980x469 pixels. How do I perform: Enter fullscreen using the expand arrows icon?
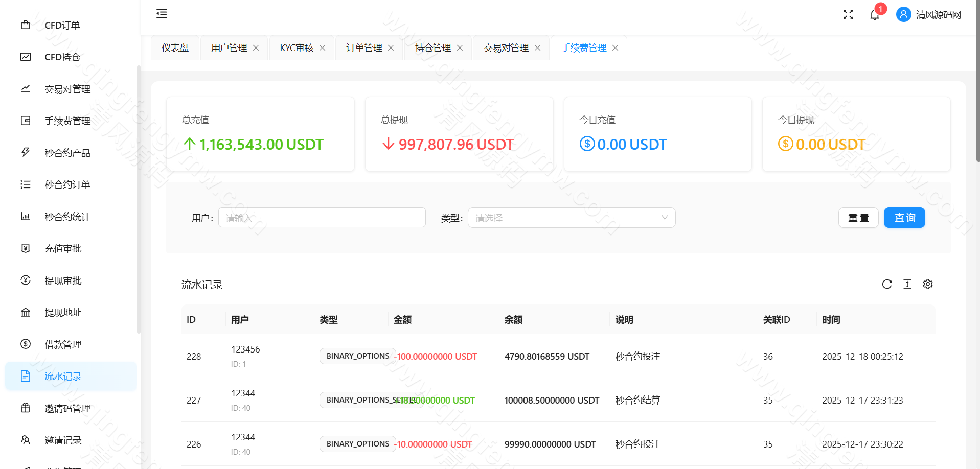pos(848,14)
